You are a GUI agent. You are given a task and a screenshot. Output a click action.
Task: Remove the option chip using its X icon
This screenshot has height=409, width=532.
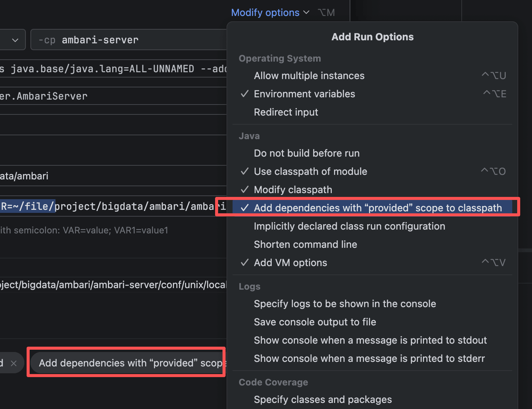(14, 363)
